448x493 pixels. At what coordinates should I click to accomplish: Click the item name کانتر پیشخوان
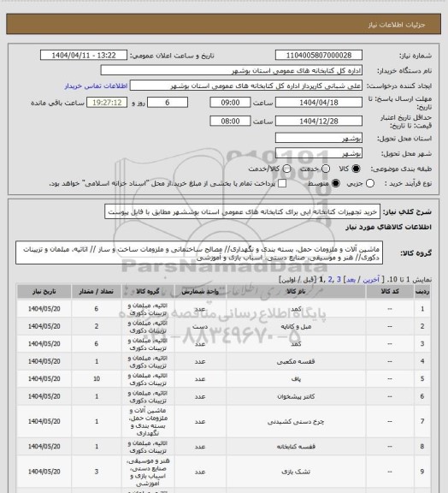coord(296,396)
